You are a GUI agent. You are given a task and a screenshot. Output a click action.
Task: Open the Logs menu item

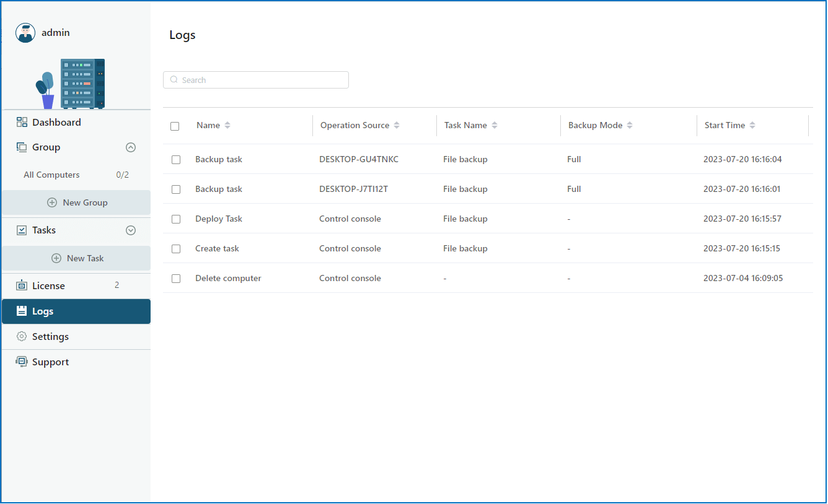click(x=76, y=311)
